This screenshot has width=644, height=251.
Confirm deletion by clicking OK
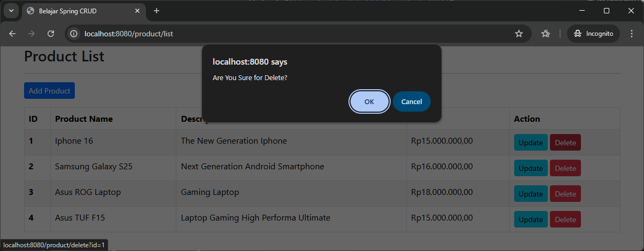[369, 101]
